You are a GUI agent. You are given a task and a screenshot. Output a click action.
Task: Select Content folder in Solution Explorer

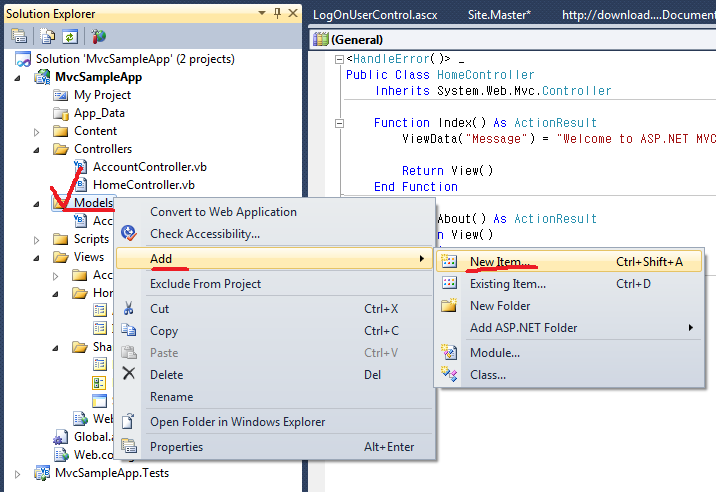click(x=95, y=131)
